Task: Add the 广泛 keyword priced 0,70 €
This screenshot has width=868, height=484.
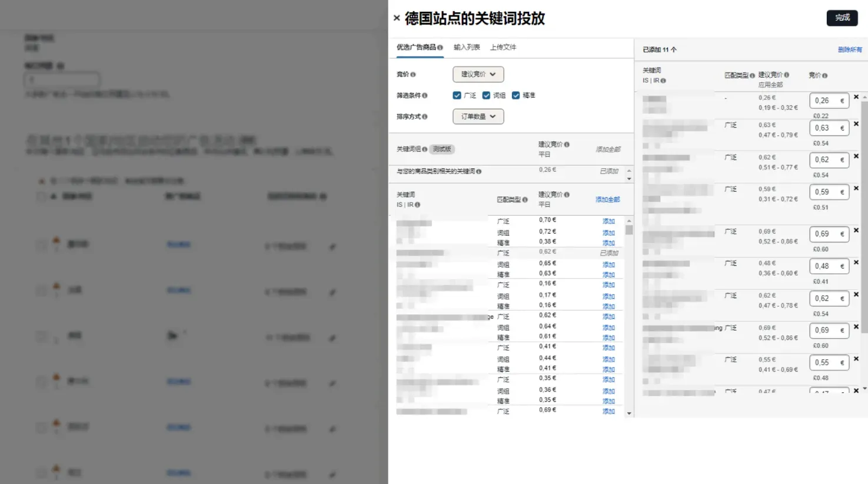Action: (608, 222)
